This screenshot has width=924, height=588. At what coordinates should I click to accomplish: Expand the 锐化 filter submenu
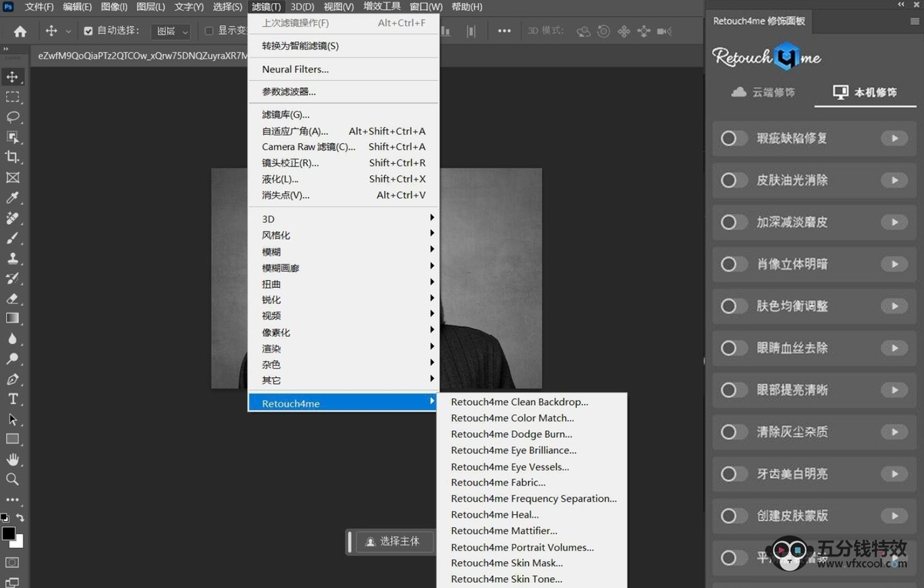pyautogui.click(x=343, y=299)
